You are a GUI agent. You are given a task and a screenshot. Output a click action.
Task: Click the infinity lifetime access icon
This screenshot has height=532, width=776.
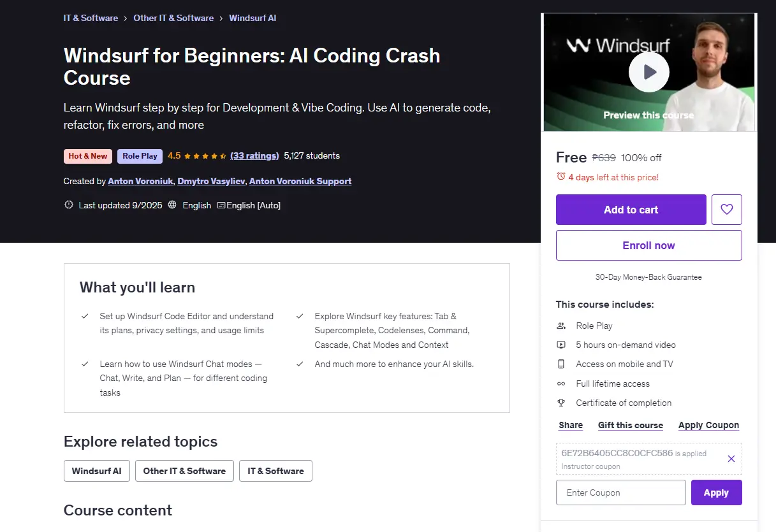coord(561,384)
